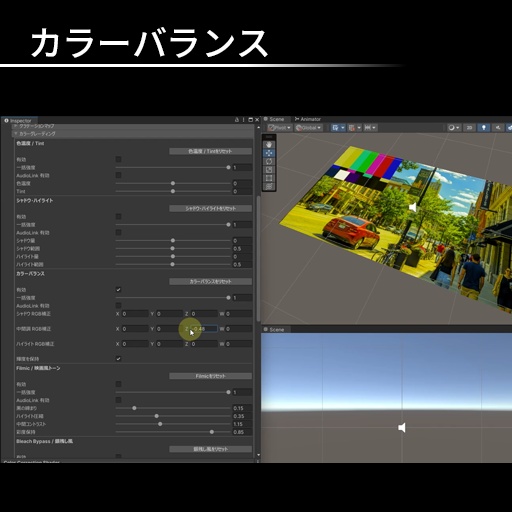Click the snap increment icon in Scene toolbar

351,128
